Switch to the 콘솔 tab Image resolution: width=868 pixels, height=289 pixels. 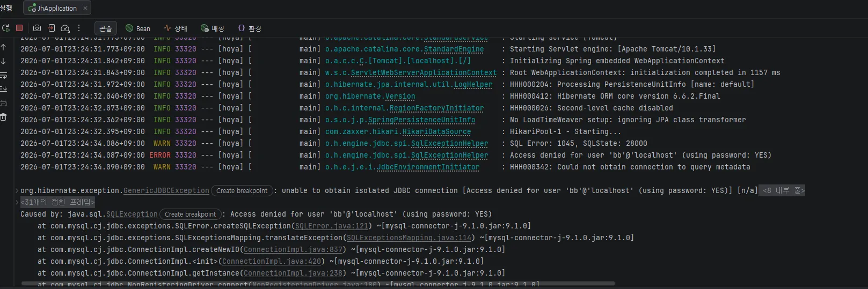(106, 28)
